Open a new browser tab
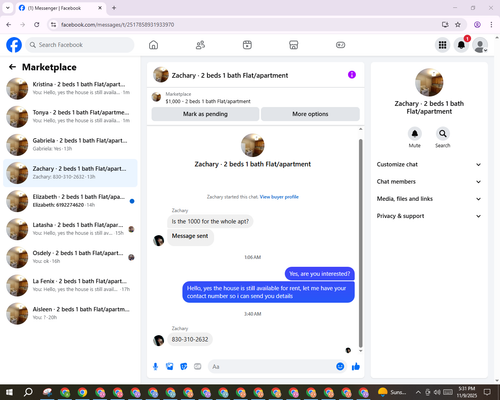Screen dimensions: 500x400 114,8
